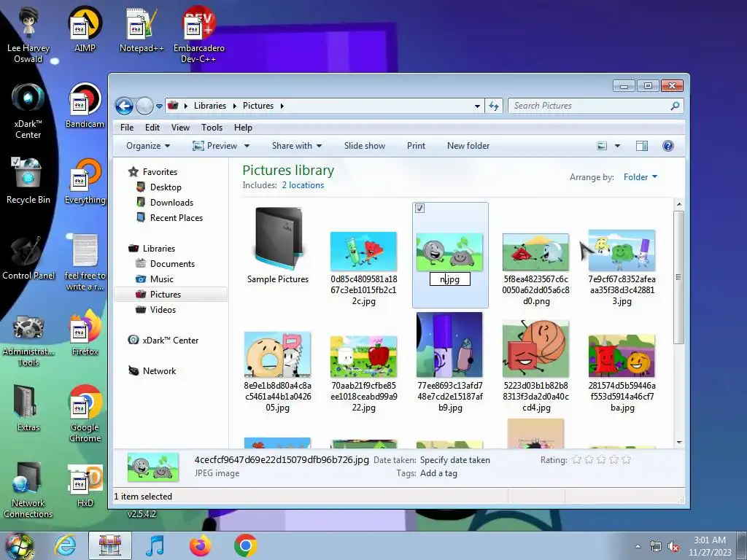Select Downloads in Favorites
The width and height of the screenshot is (747, 560).
171,203
